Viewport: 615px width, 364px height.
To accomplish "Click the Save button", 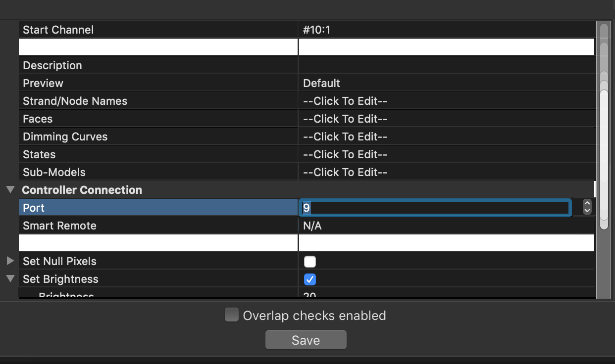I will pos(306,340).
